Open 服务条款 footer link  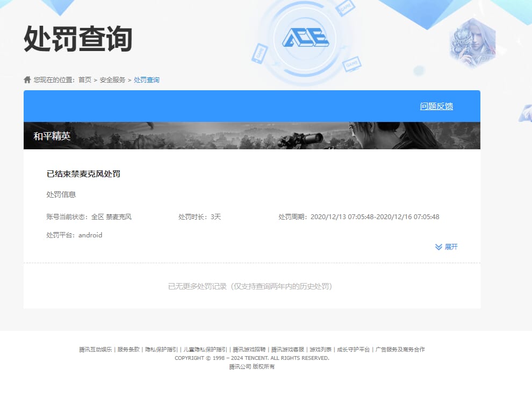(x=128, y=349)
